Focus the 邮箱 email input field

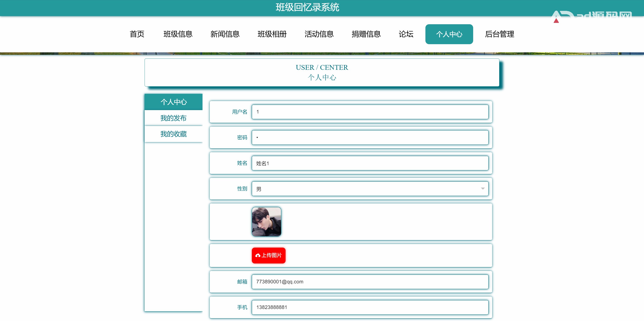pos(370,282)
